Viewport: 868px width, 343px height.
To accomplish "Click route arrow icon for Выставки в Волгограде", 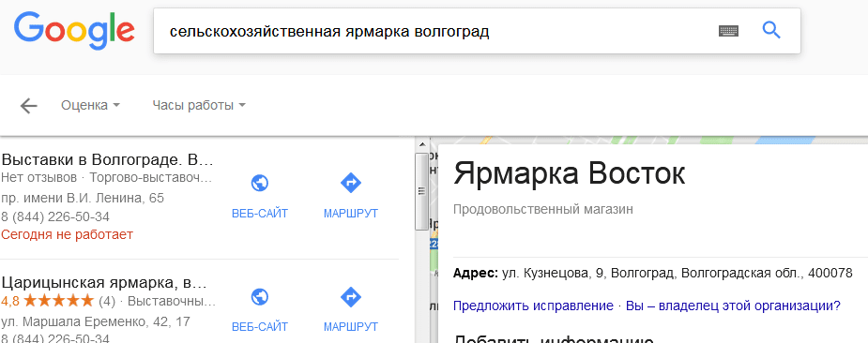I will click(351, 183).
